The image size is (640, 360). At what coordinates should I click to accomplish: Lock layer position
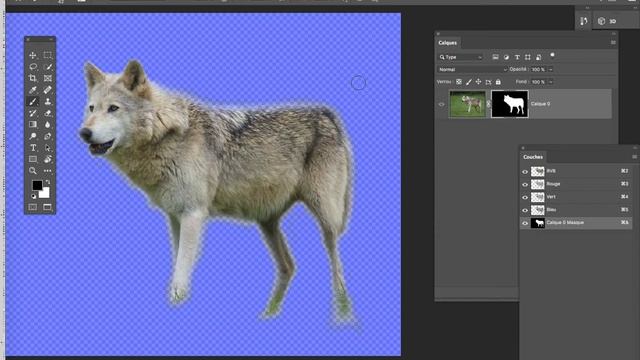coord(478,82)
